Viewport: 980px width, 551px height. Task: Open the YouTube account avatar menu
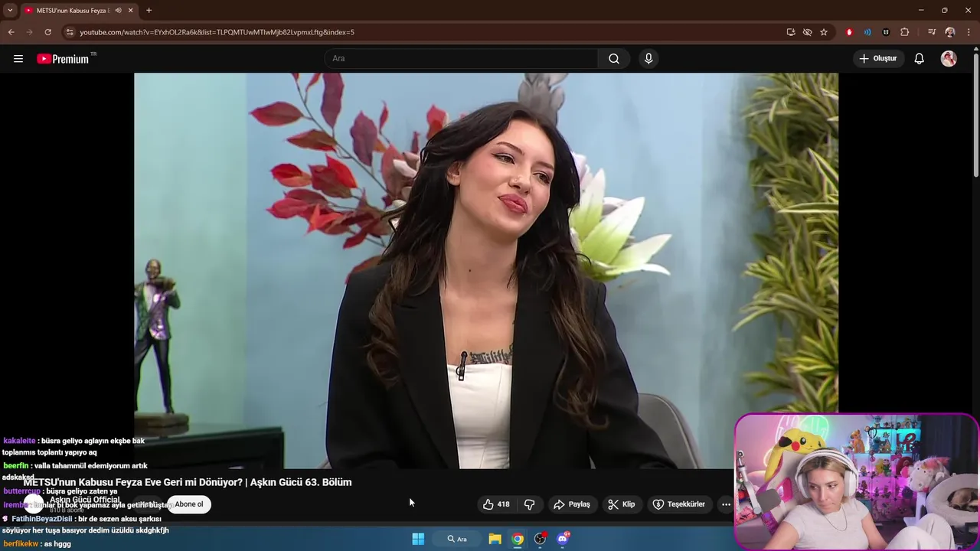point(949,59)
